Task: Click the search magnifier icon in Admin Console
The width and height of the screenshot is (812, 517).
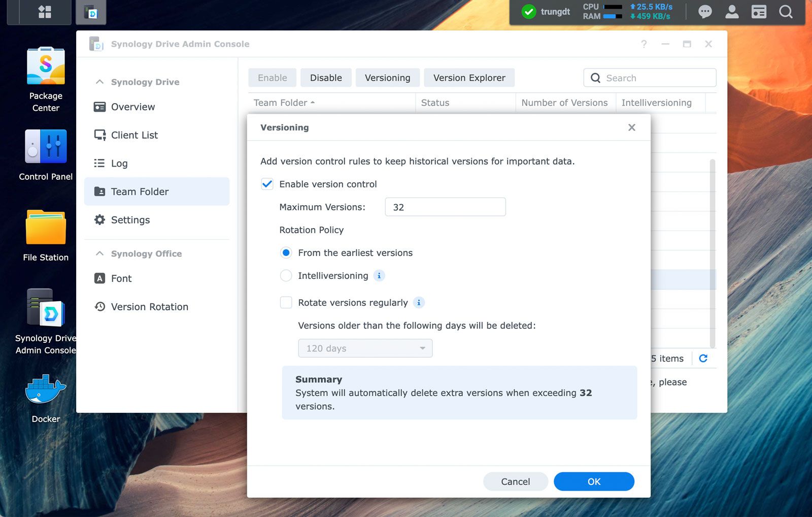Action: click(595, 78)
